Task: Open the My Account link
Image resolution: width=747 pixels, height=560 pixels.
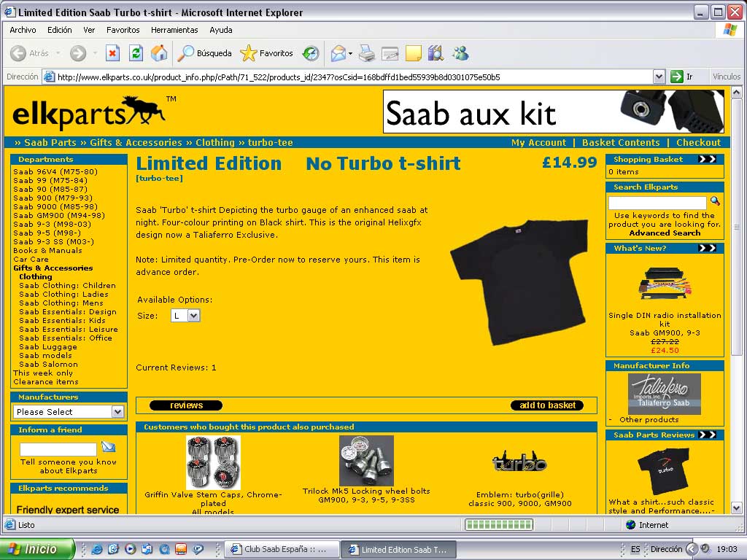Action: (539, 142)
